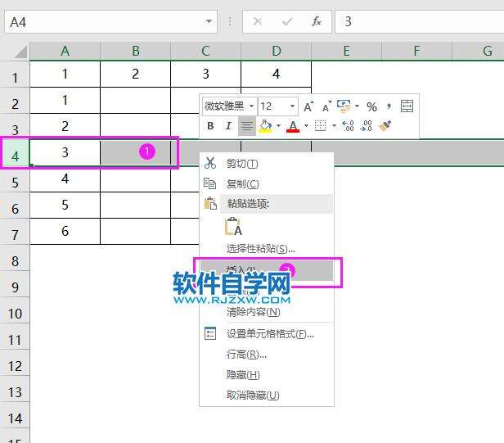Select column E header
Screen dimensions: 504x443
[347, 51]
